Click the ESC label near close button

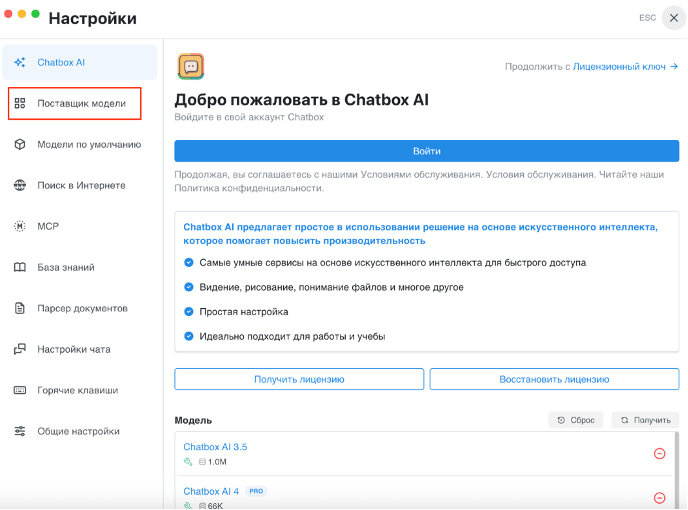coord(648,18)
